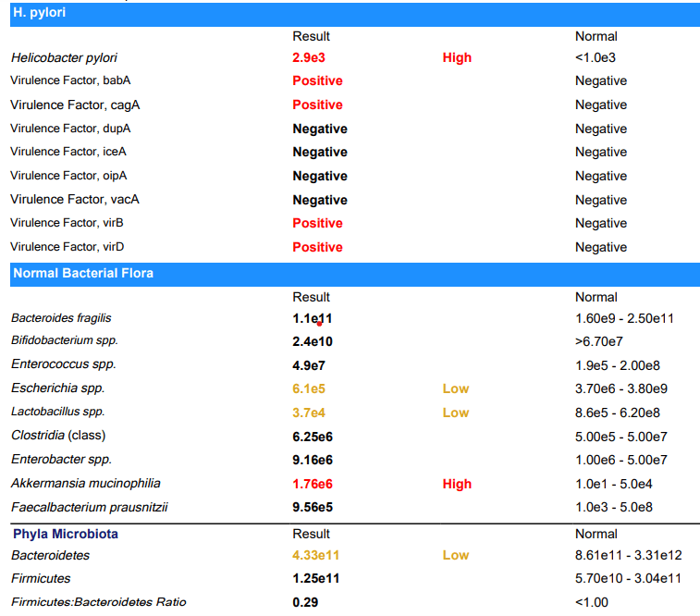Select Faecalbacterium prausnitzii normal range
Viewport: 700px width, 616px height.
pyautogui.click(x=613, y=508)
